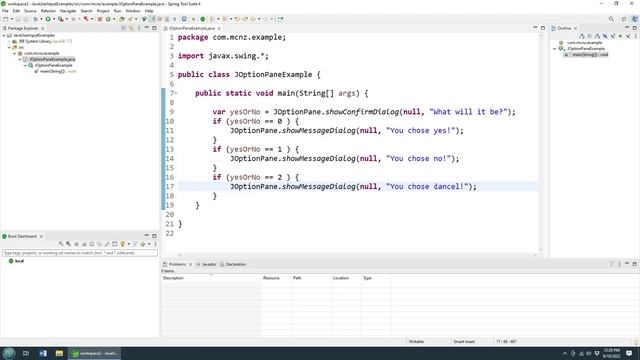Close the Boot Dashboard view
The height and width of the screenshot is (360, 640).
[x=41, y=236]
